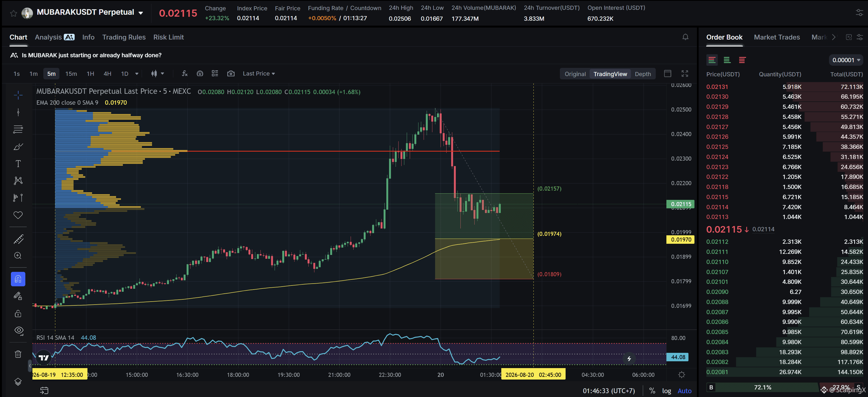The image size is (868, 397).
Task: Set chart interval to 1H
Action: (x=90, y=74)
